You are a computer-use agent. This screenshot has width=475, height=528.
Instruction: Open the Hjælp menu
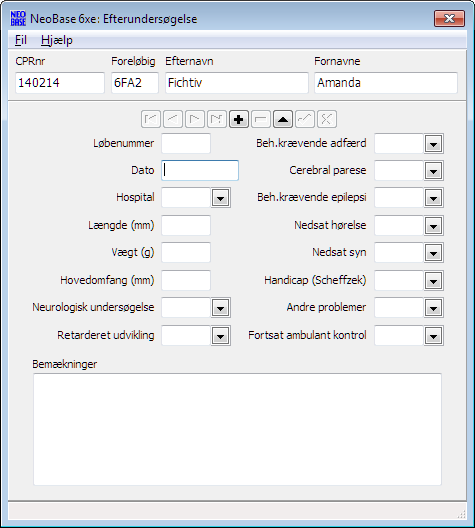[57, 40]
